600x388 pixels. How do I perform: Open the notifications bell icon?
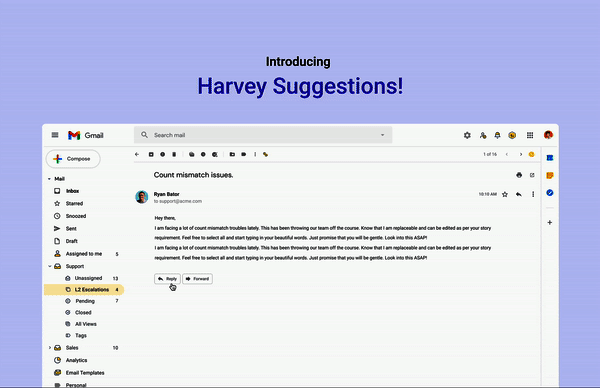(497, 135)
